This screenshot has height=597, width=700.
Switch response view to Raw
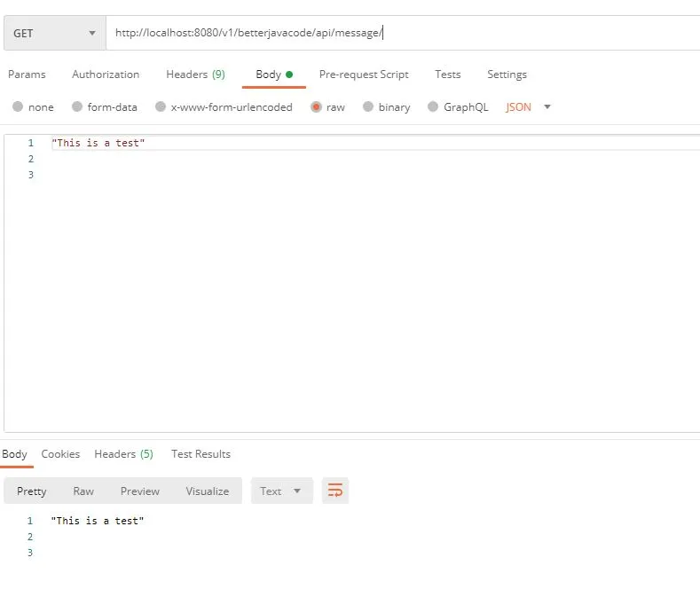(83, 491)
